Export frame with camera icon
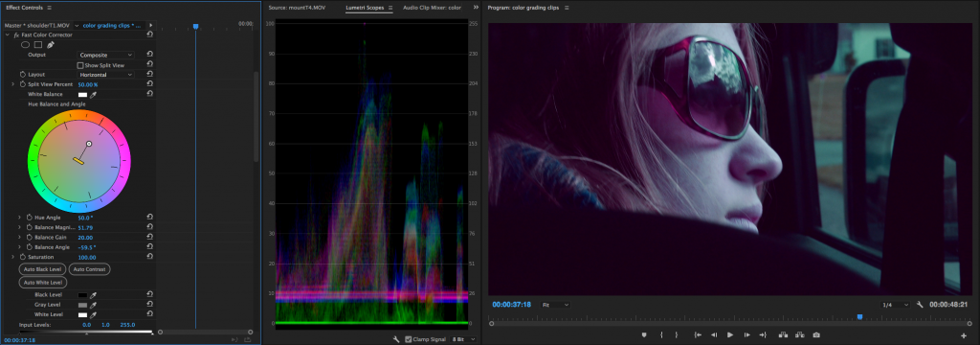 [815, 335]
